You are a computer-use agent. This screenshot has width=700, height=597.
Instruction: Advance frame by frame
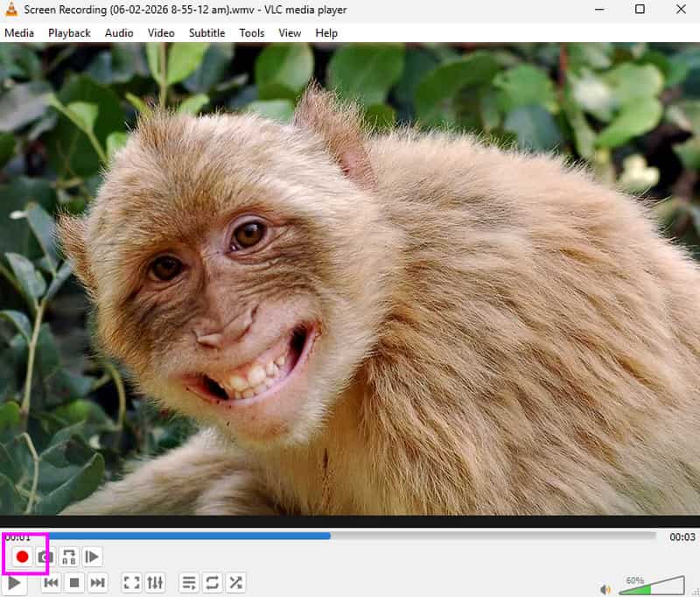tap(92, 557)
